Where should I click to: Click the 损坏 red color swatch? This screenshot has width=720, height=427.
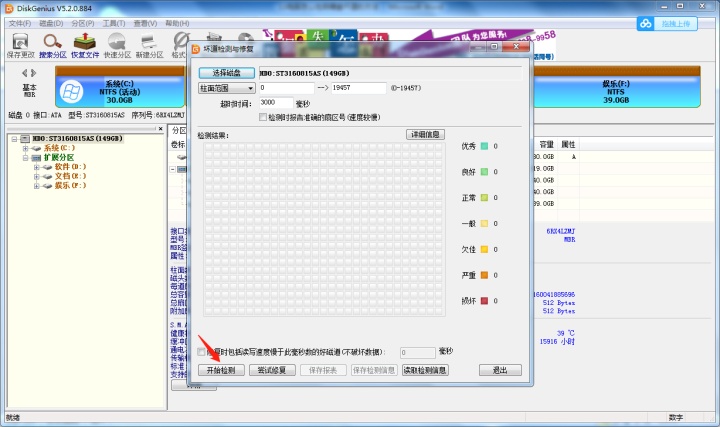(484, 301)
